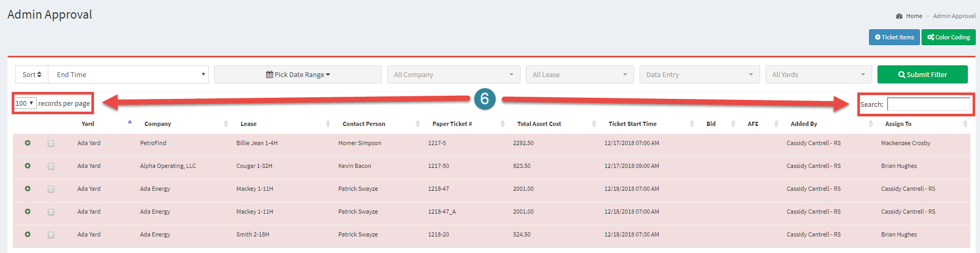
Task: Open the End Time sort field dropdown
Action: [128, 74]
